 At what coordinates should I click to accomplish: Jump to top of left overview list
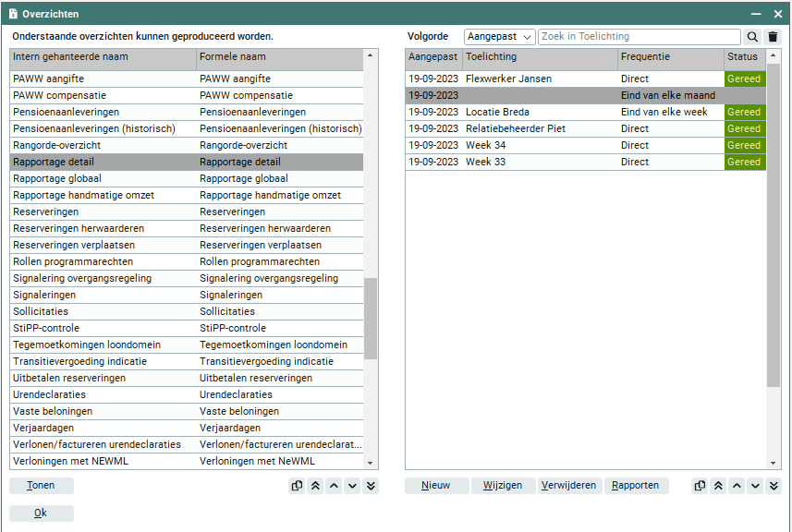315,486
